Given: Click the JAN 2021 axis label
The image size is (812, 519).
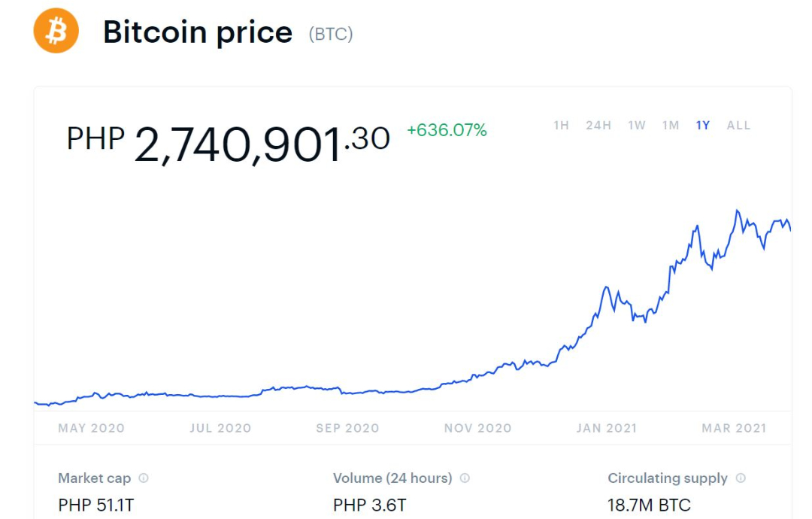Looking at the screenshot, I should tap(606, 428).
